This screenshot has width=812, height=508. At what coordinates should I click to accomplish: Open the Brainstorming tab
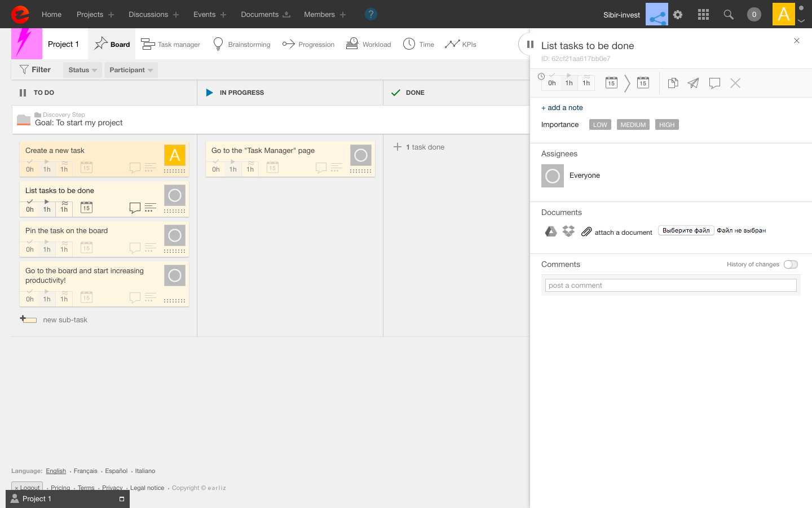coord(242,45)
